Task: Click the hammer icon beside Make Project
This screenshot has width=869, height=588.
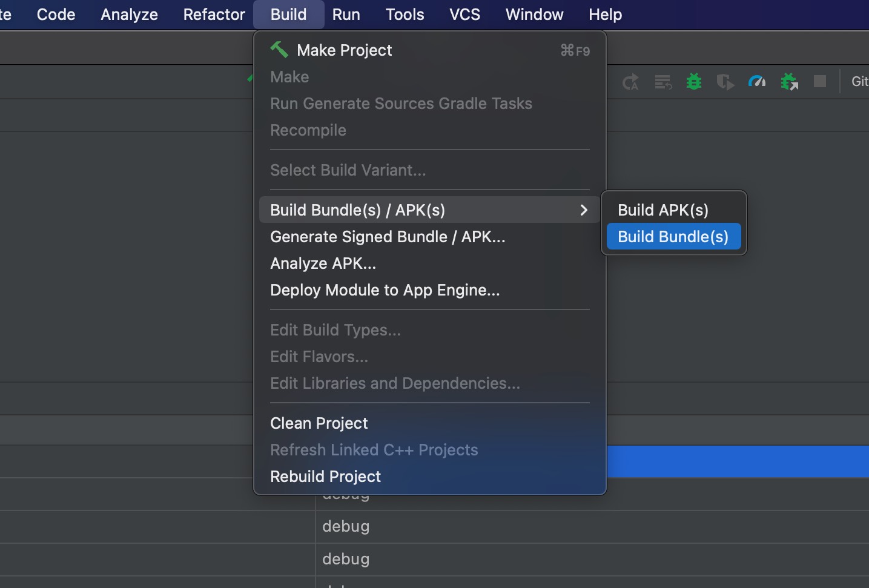Action: (x=279, y=50)
